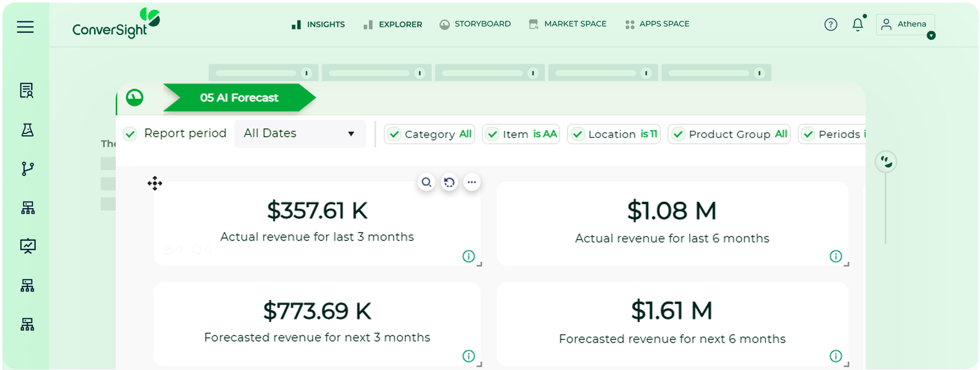
Task: Click the $1.61 M value
Action: [672, 311]
